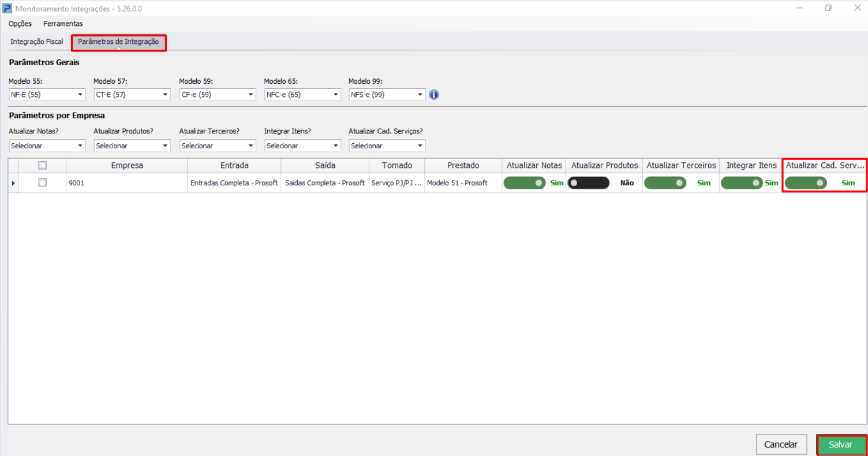
Task: Toggle Atualizar Cad. Serviços switch for 9001
Action: pos(806,183)
